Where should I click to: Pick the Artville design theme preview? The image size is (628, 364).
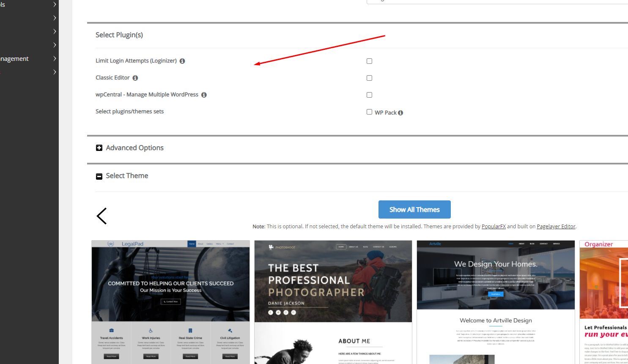[x=496, y=302]
